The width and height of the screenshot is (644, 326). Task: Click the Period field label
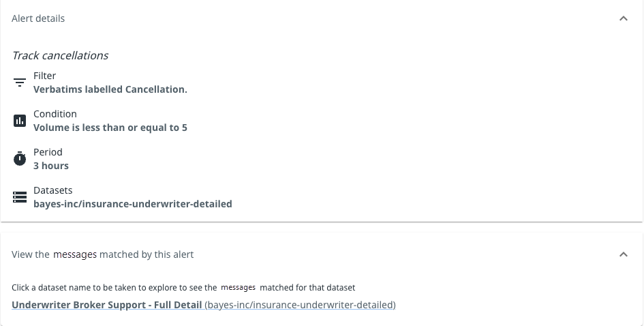click(x=48, y=152)
